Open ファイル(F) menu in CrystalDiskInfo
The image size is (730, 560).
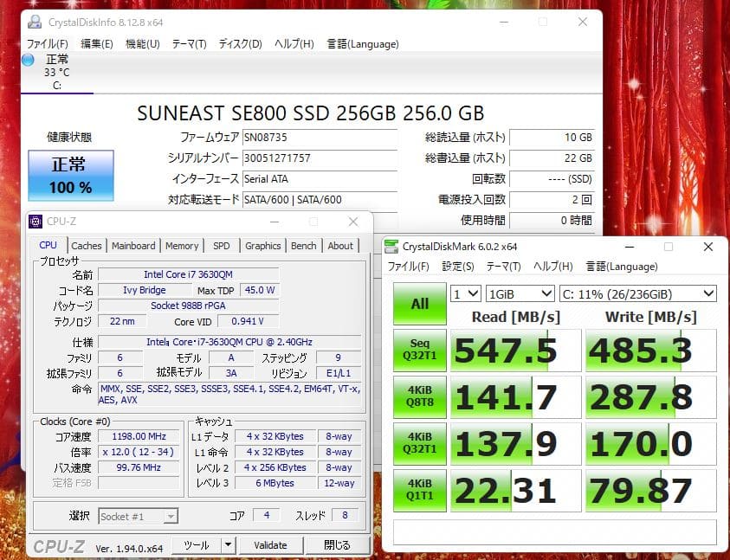(x=47, y=44)
